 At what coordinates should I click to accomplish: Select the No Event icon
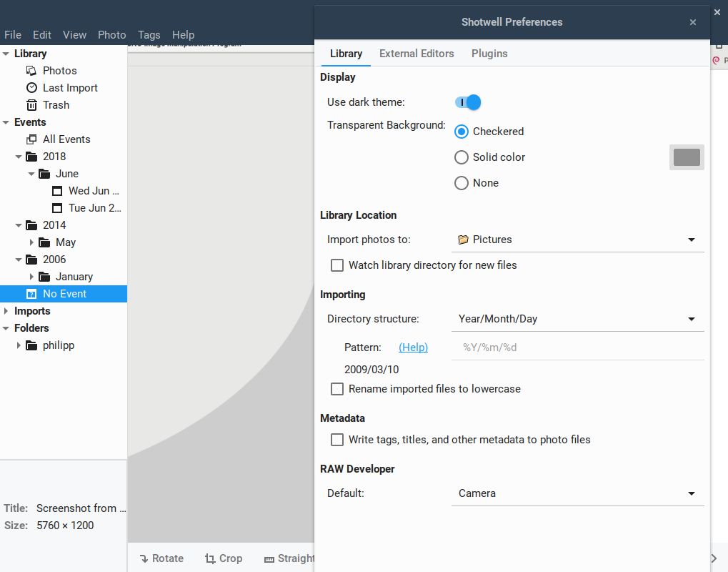coord(31,294)
